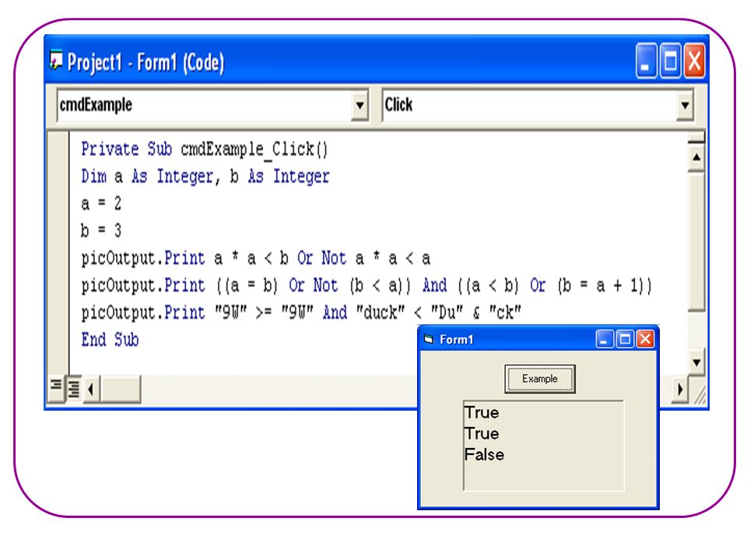The width and height of the screenshot is (747, 560).
Task: Click the code line 'b = 3'
Action: (x=101, y=230)
